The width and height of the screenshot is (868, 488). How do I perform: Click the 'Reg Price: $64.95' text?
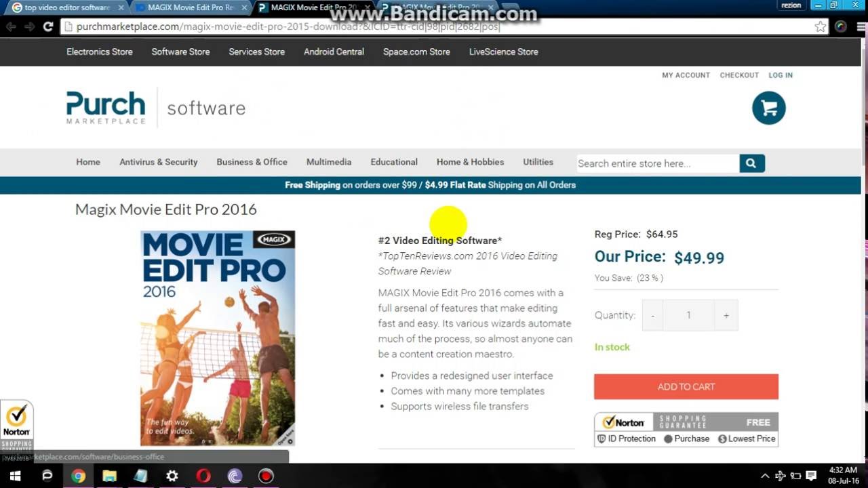[x=636, y=234]
